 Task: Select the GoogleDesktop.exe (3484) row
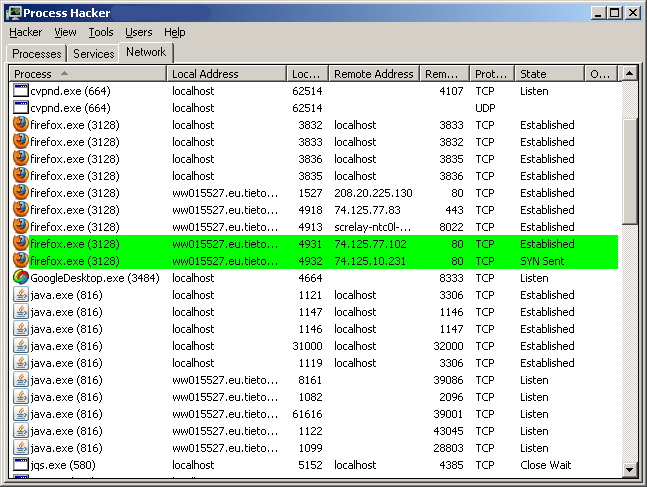pos(314,278)
